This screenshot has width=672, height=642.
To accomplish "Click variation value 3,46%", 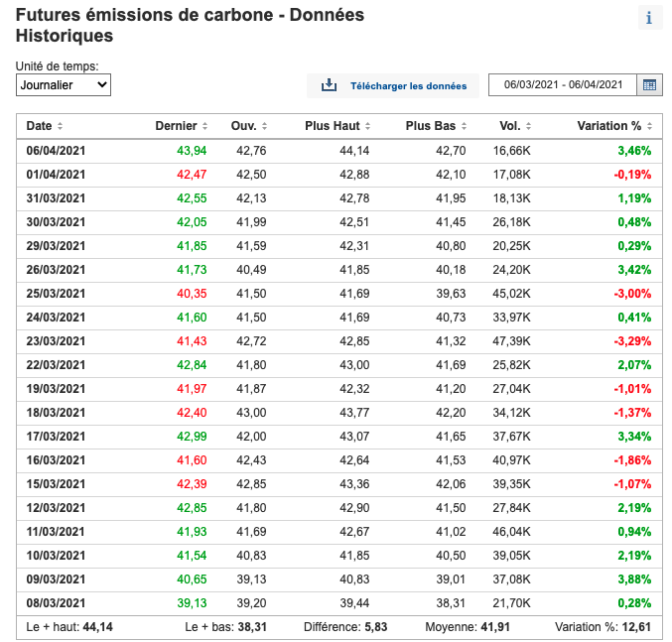I will 634,151.
